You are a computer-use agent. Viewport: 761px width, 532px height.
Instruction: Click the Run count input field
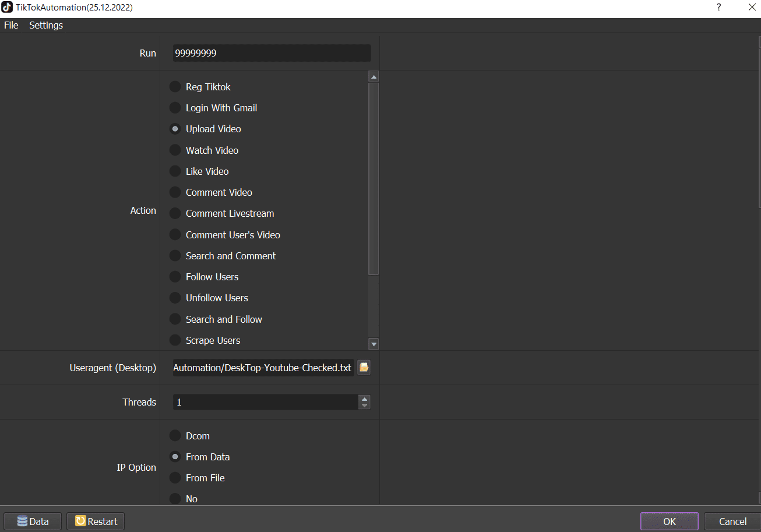[272, 53]
